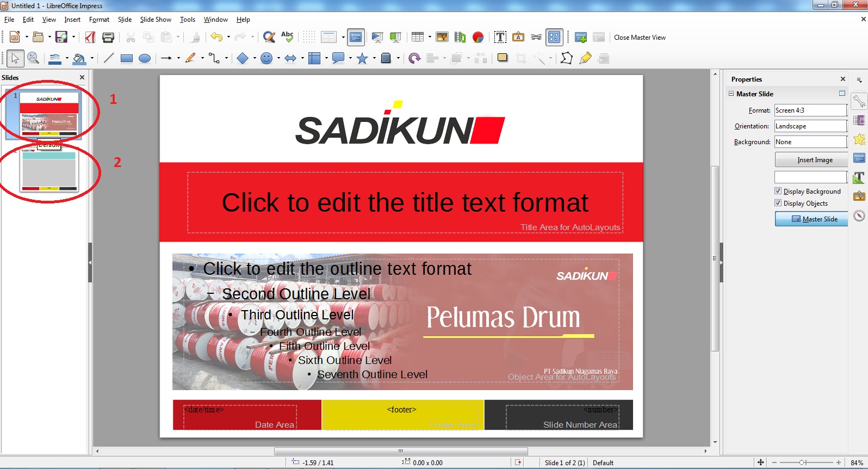Screen dimensions: 868x469
Task: Open the Slide Show menu
Action: (156, 20)
